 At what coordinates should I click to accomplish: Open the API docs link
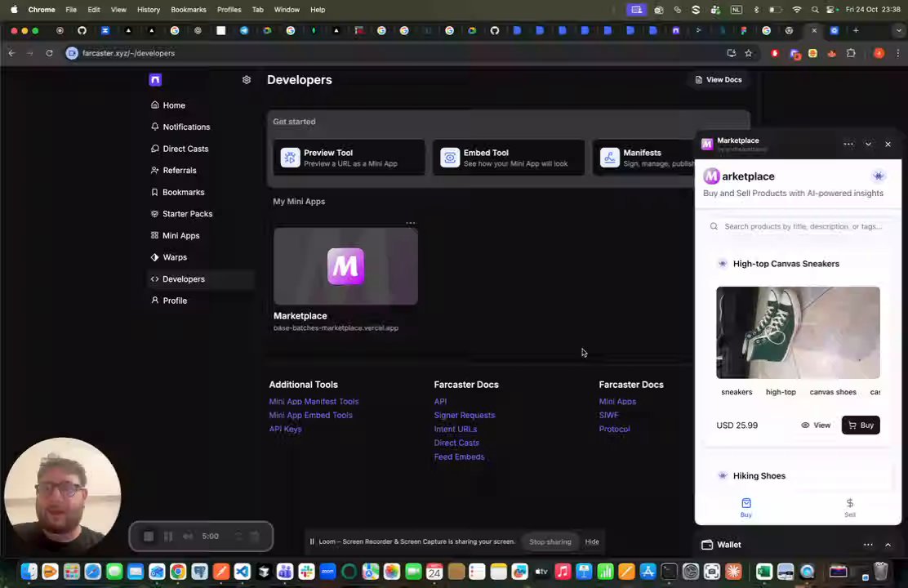click(x=441, y=402)
